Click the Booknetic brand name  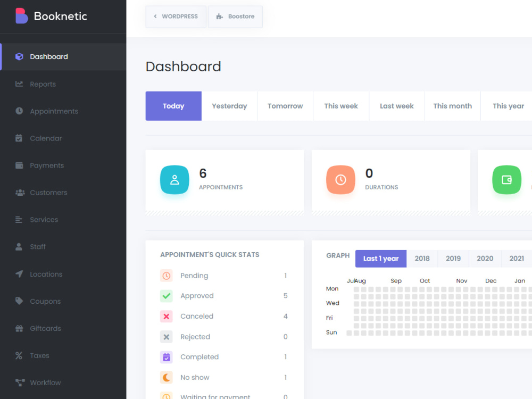coord(61,16)
